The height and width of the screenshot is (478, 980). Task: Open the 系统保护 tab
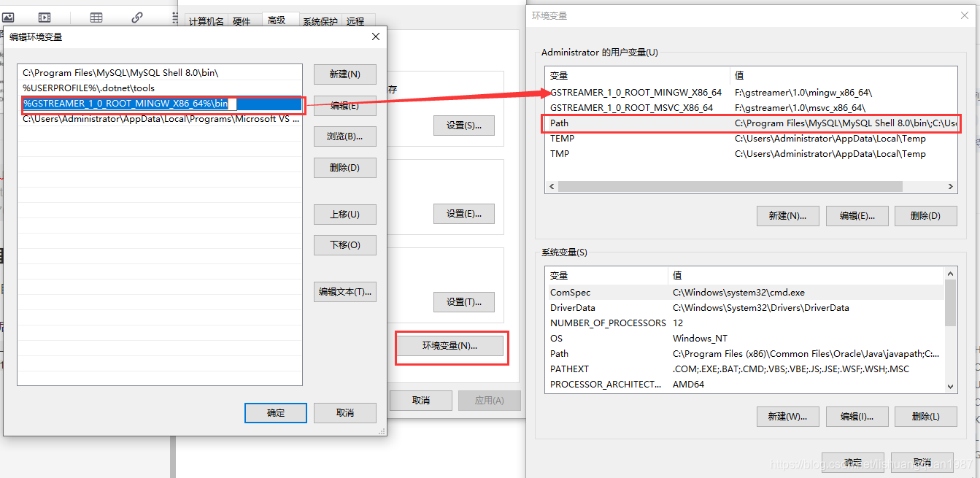tap(320, 22)
